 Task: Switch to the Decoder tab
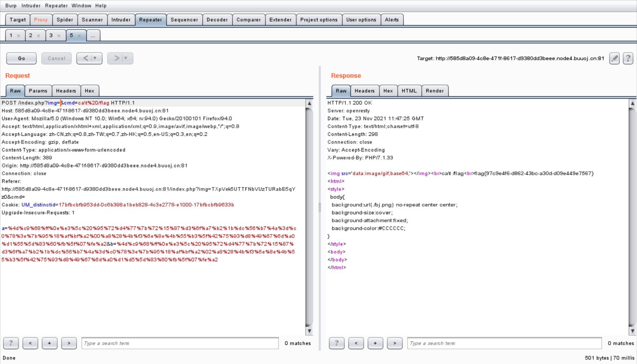click(217, 20)
